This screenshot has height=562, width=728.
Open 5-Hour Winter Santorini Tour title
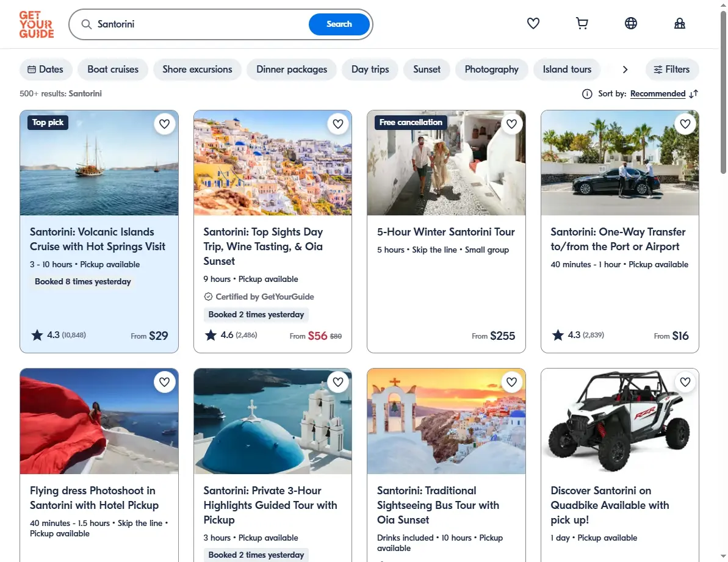tap(445, 232)
